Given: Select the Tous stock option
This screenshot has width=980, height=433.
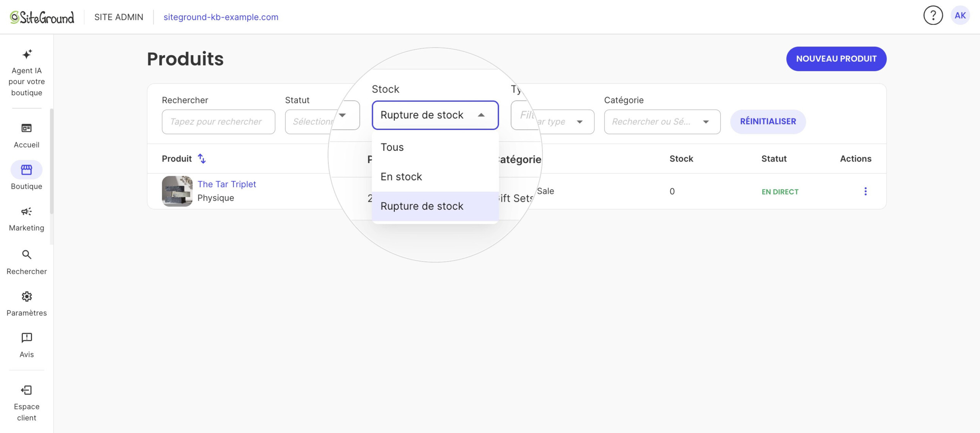Looking at the screenshot, I should pyautogui.click(x=435, y=147).
